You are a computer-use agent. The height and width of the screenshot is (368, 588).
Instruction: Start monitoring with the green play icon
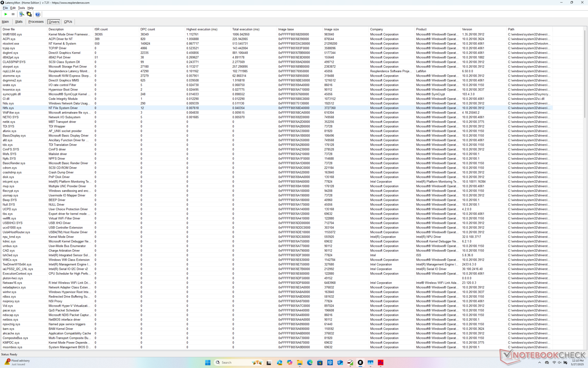click(x=6, y=14)
